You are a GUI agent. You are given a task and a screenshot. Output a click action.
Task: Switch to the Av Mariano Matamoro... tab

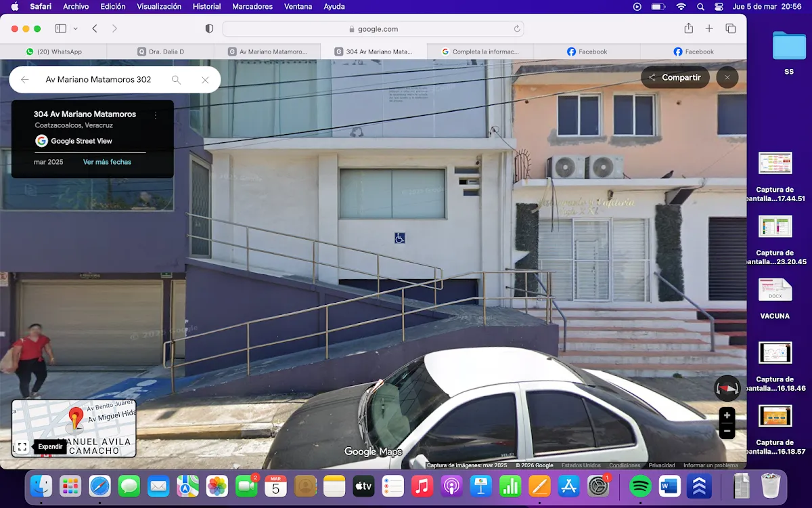tap(267, 51)
